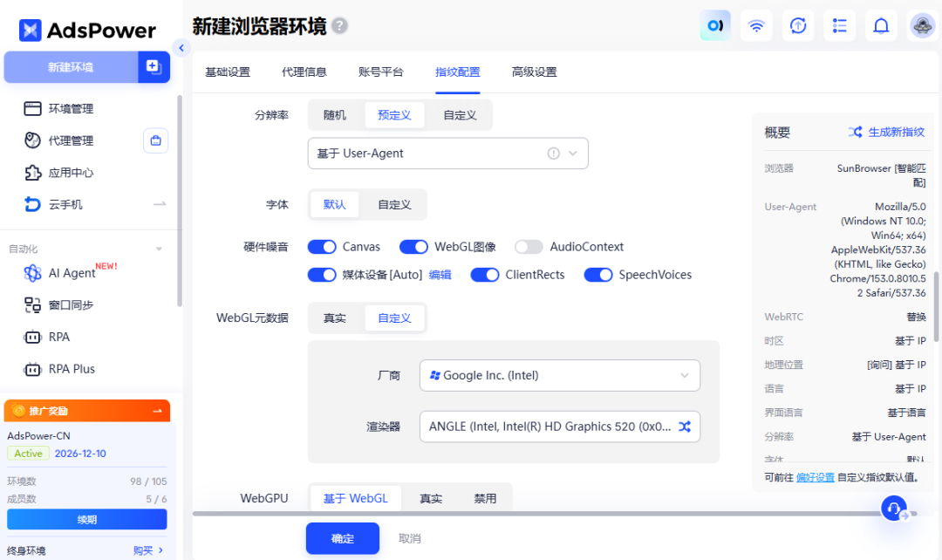Switch to the 指纹配置 tab
Viewport: 942px width, 560px height.
tap(458, 72)
